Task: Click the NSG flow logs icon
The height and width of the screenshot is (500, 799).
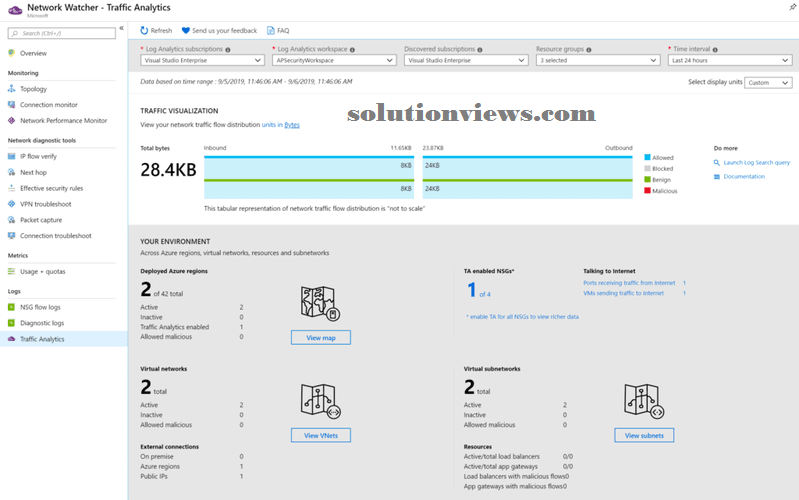Action: (x=12, y=307)
